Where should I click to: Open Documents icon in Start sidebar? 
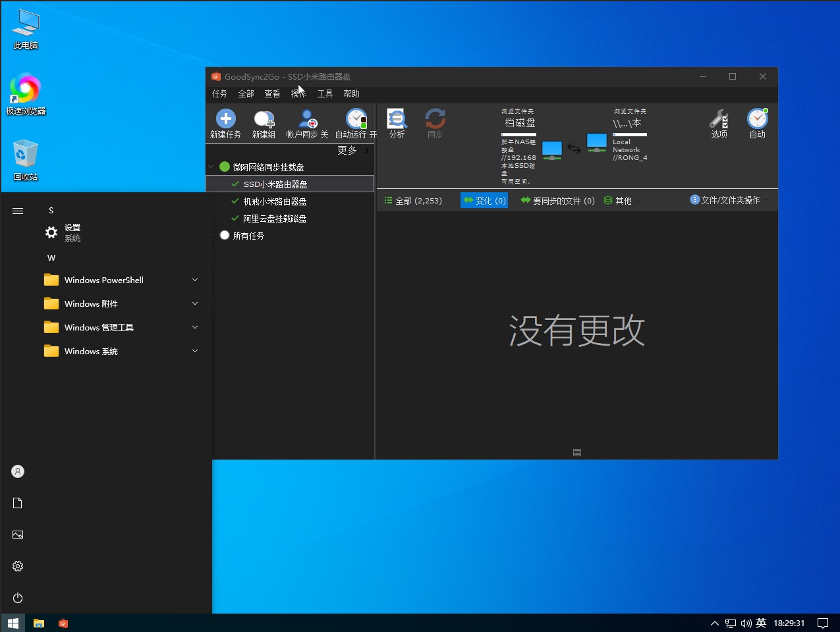18,503
